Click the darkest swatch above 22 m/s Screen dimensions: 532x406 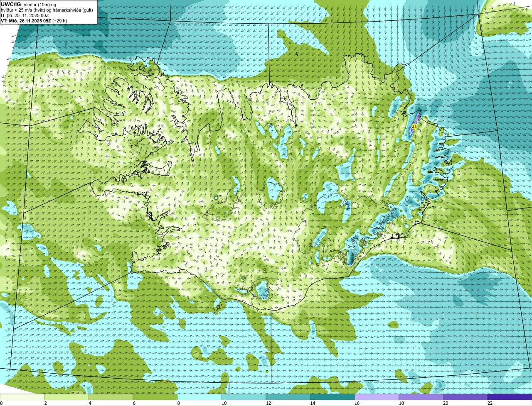pos(510,397)
